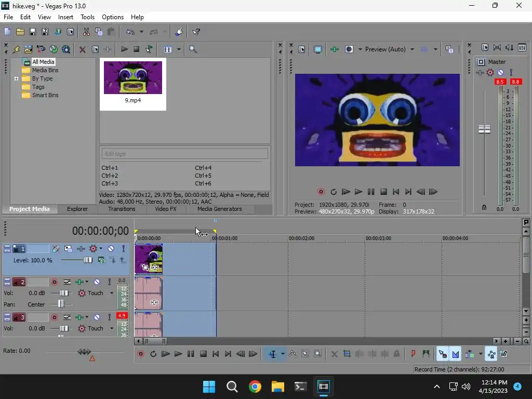This screenshot has height=399, width=532.
Task: Remove selected media with the X icon
Action: click(82, 49)
